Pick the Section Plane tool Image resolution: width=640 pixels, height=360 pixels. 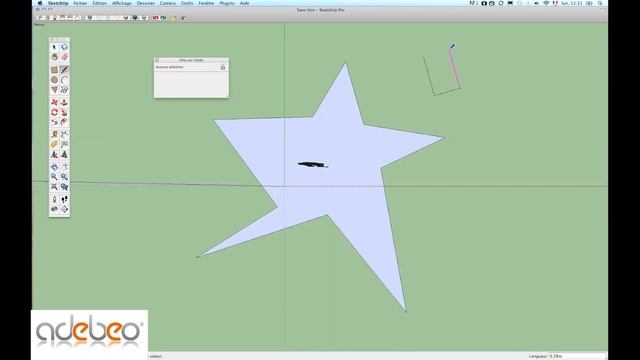point(64,209)
